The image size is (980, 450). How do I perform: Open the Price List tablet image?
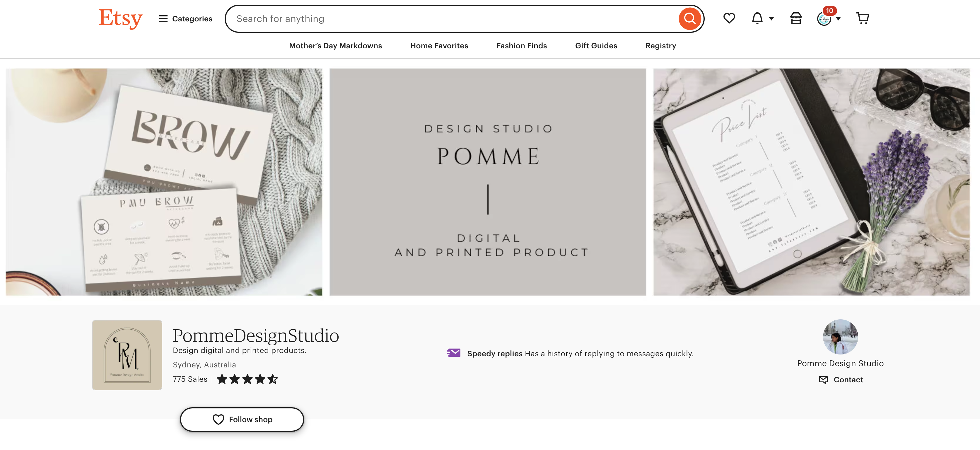tap(811, 182)
